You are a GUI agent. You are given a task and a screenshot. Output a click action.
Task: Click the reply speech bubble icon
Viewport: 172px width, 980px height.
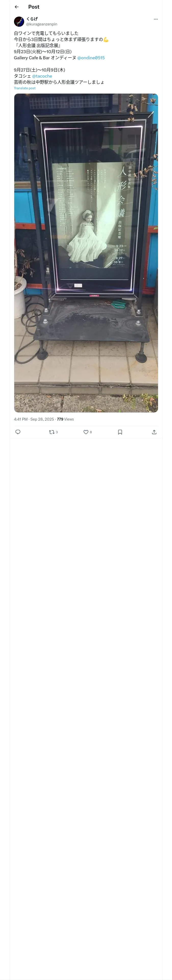(18, 432)
